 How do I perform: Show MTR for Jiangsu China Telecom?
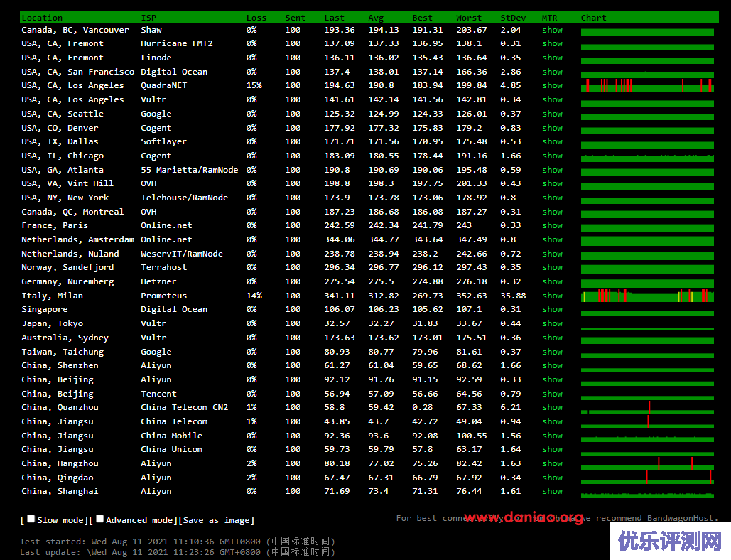(553, 421)
